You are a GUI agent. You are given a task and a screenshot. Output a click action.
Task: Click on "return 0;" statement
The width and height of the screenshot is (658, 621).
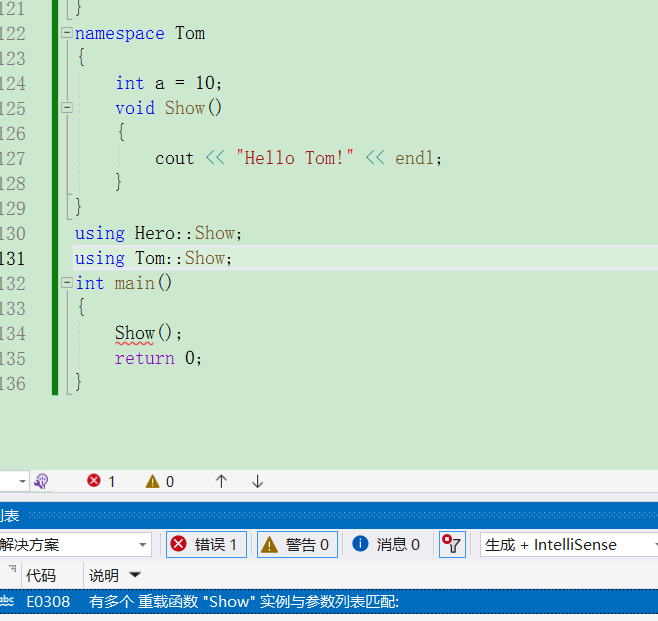pos(158,358)
